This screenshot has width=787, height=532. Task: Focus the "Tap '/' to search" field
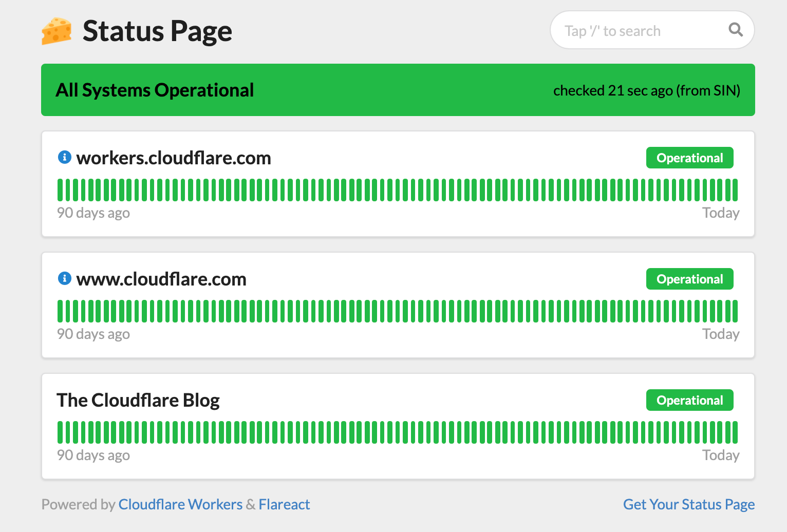coord(652,30)
